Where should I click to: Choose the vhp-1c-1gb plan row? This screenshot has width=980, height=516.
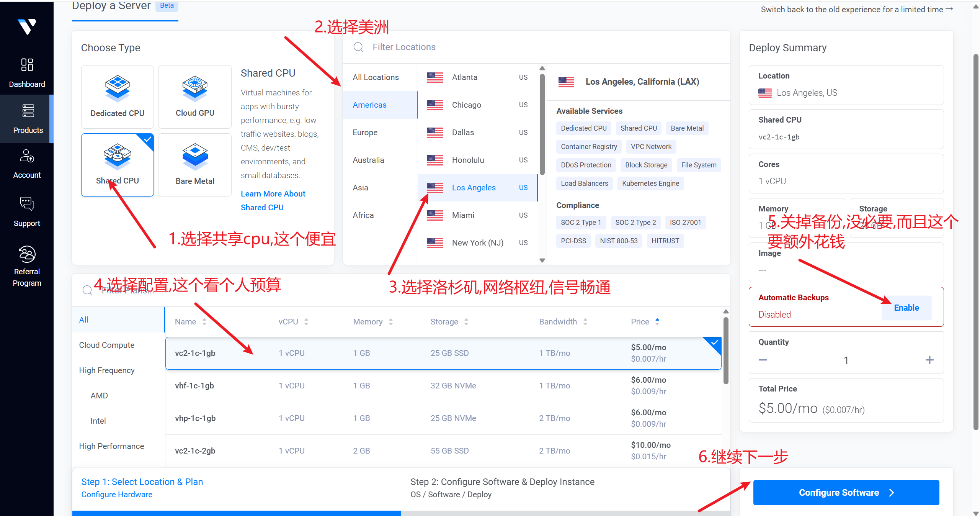[443, 418]
